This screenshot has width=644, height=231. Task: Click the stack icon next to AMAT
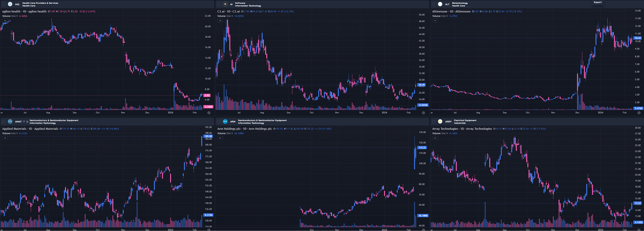click(x=27, y=122)
